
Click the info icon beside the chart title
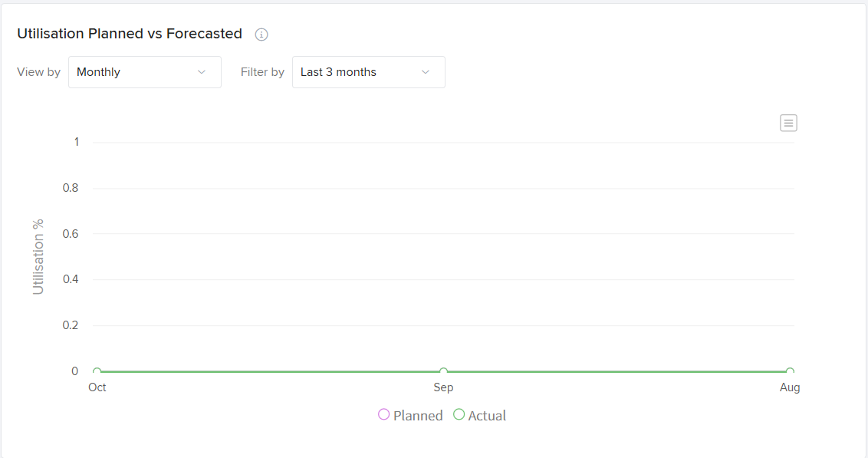261,35
